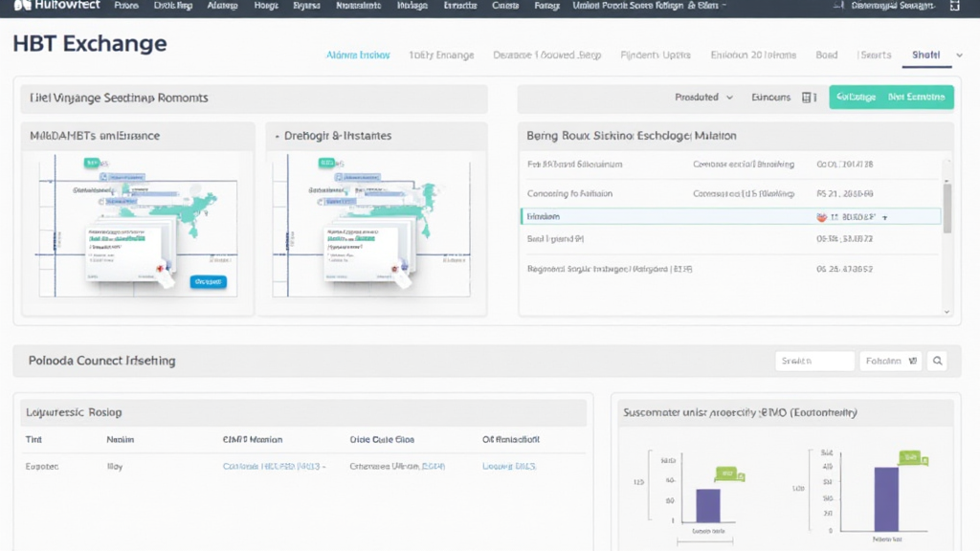Expand the chevron after the last tab
980x551 pixels.
(960, 55)
